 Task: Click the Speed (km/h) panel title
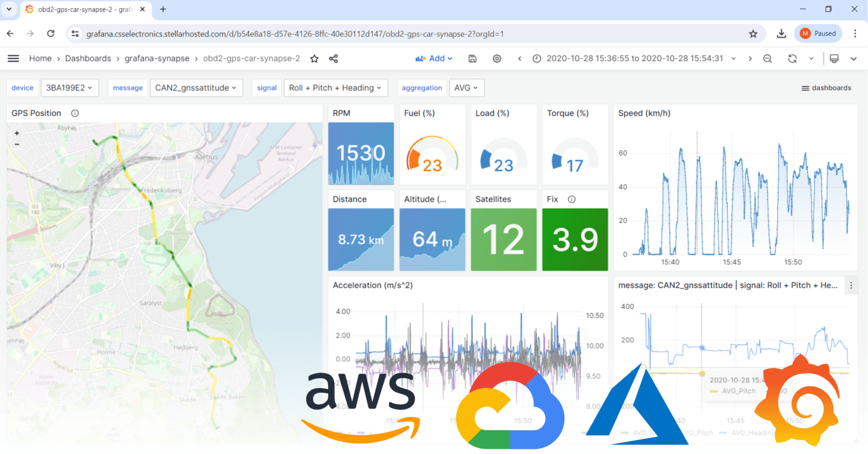[644, 113]
